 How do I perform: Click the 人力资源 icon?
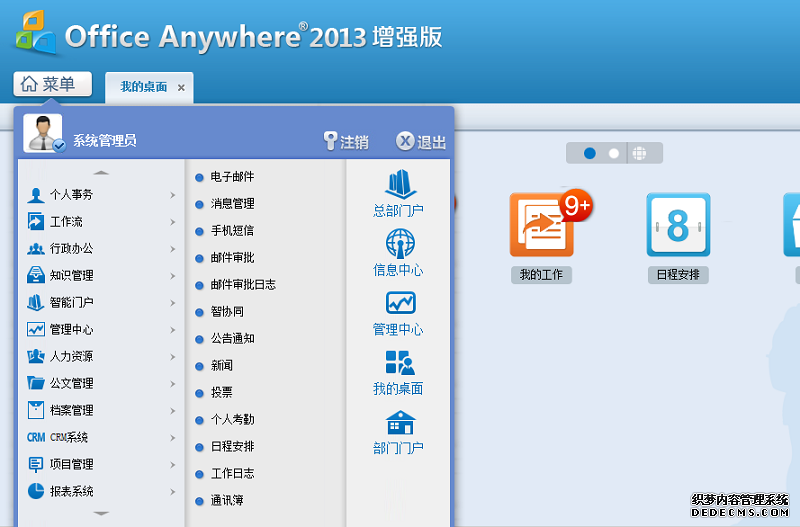coord(36,357)
